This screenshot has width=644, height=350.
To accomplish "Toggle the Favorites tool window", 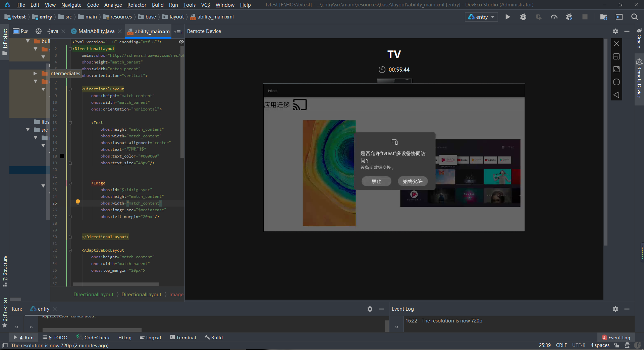I will click(5, 312).
